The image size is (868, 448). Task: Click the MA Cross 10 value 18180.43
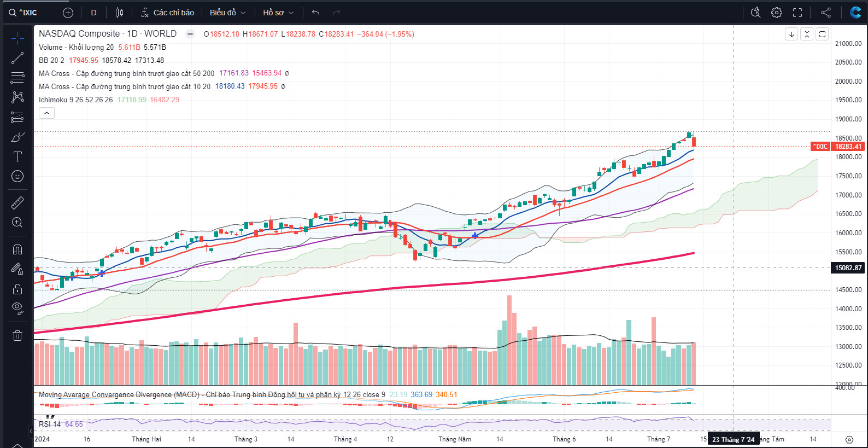point(230,86)
